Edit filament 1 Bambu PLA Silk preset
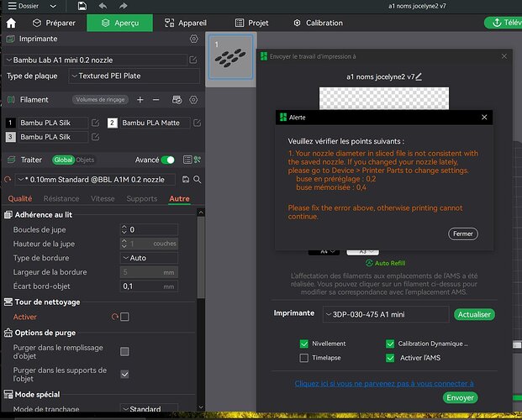The height and width of the screenshot is (420, 522). pyautogui.click(x=95, y=123)
